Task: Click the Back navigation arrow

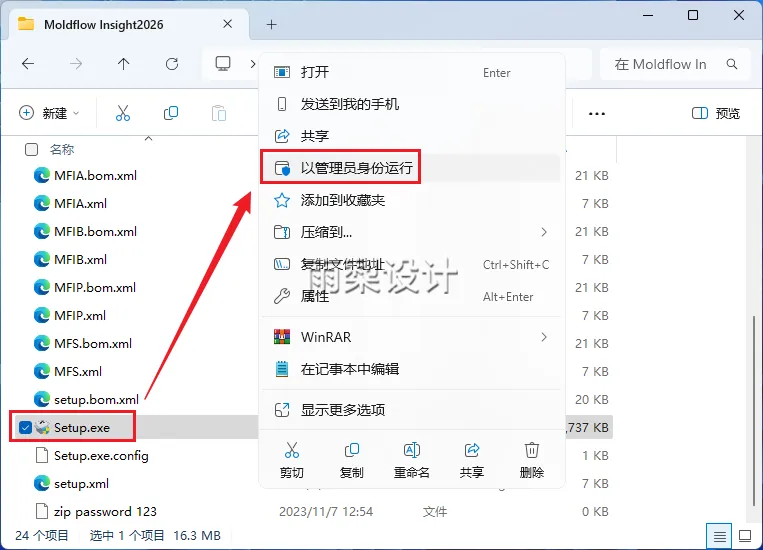Action: 28,64
